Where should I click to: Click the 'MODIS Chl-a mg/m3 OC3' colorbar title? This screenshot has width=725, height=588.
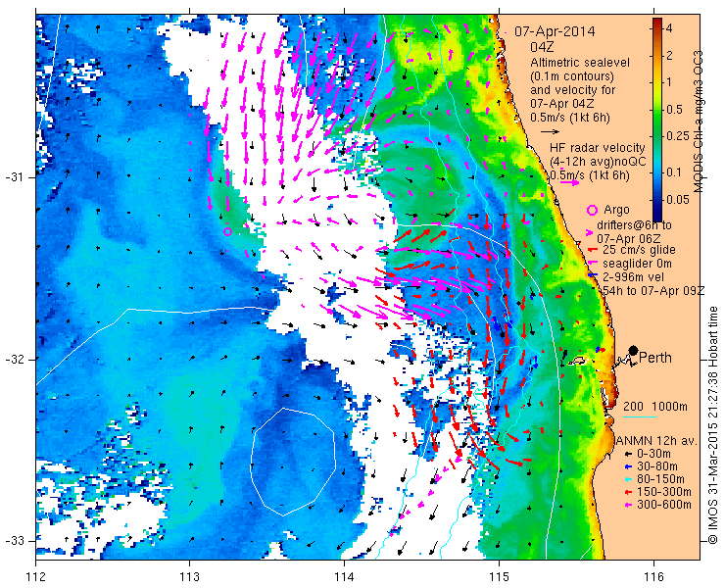click(x=699, y=122)
